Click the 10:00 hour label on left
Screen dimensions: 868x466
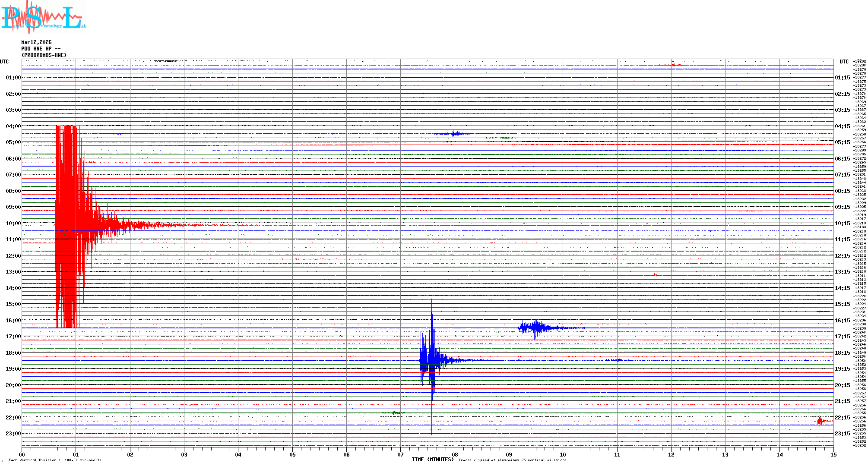[x=13, y=224]
